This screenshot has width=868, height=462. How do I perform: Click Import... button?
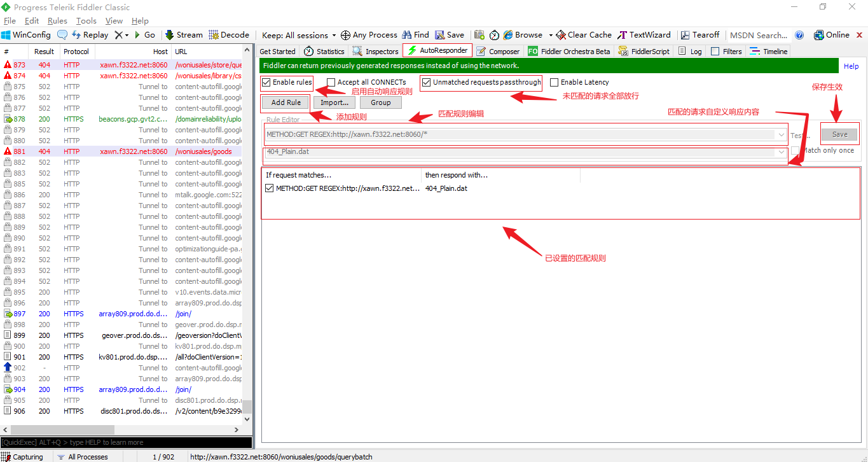click(x=334, y=102)
